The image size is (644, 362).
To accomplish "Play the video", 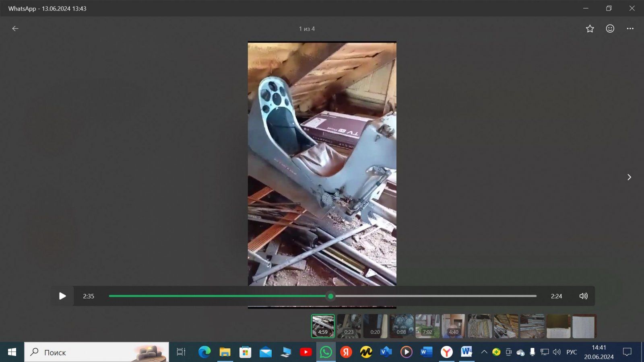I will coord(62,296).
